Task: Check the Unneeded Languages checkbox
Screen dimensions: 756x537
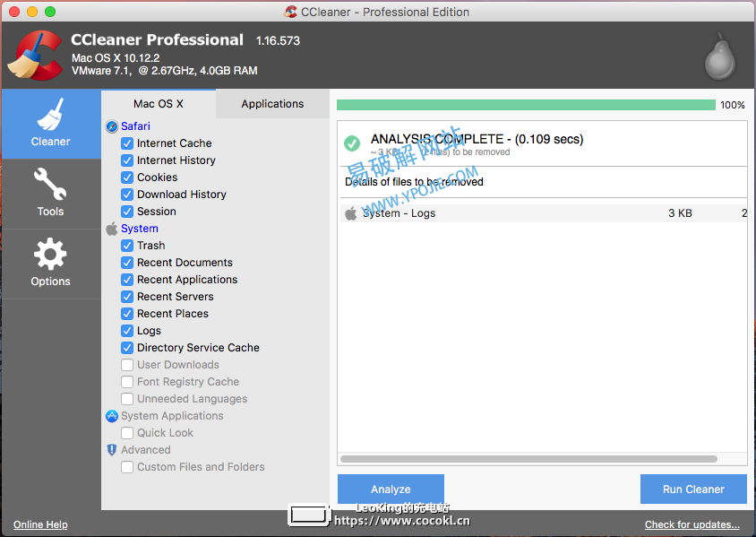Action: [x=127, y=399]
